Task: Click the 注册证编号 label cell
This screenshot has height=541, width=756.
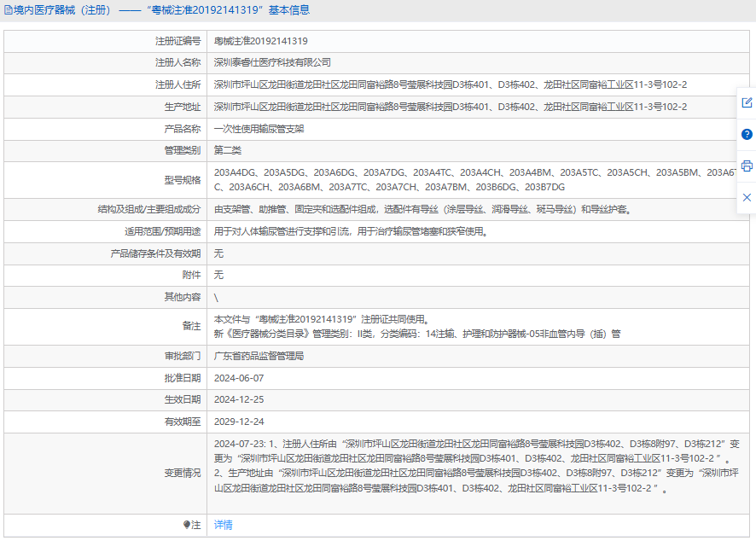Action: click(106, 41)
